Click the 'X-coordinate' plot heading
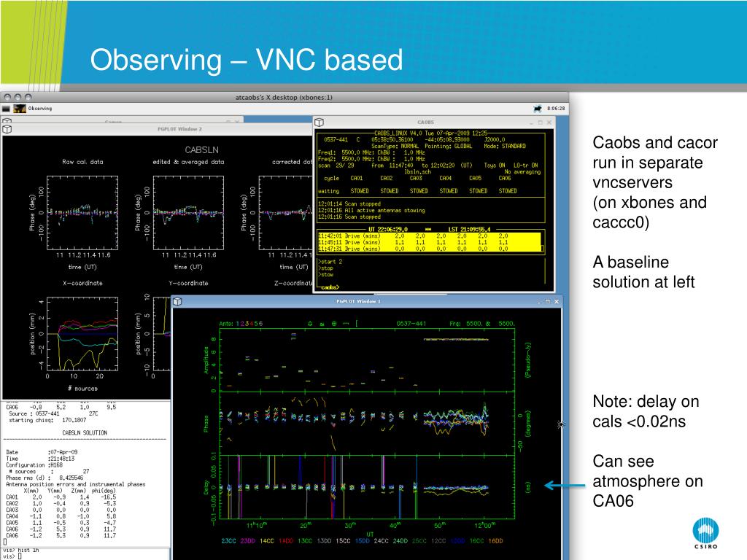 pyautogui.click(x=82, y=284)
